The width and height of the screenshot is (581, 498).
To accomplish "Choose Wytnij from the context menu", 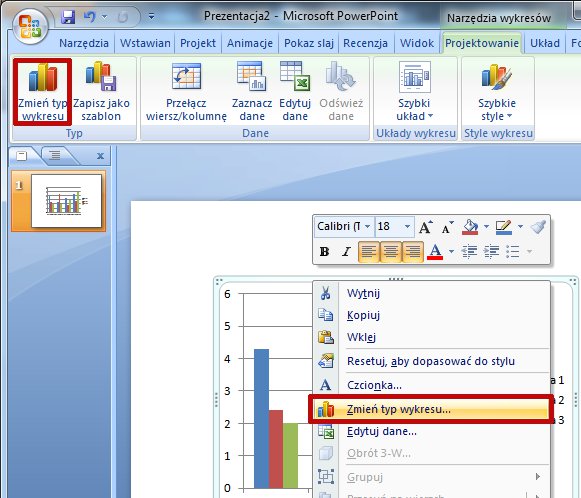I will (x=432, y=293).
